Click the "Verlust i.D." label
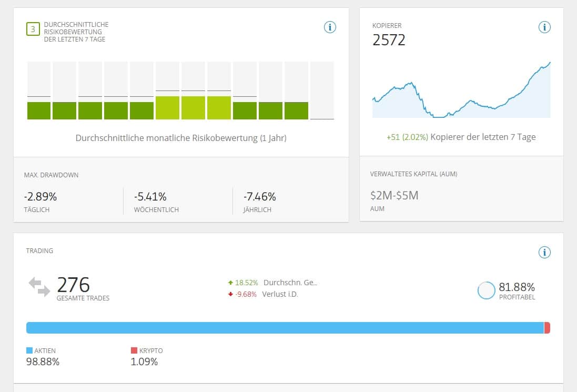The width and height of the screenshot is (577, 392). tap(280, 294)
